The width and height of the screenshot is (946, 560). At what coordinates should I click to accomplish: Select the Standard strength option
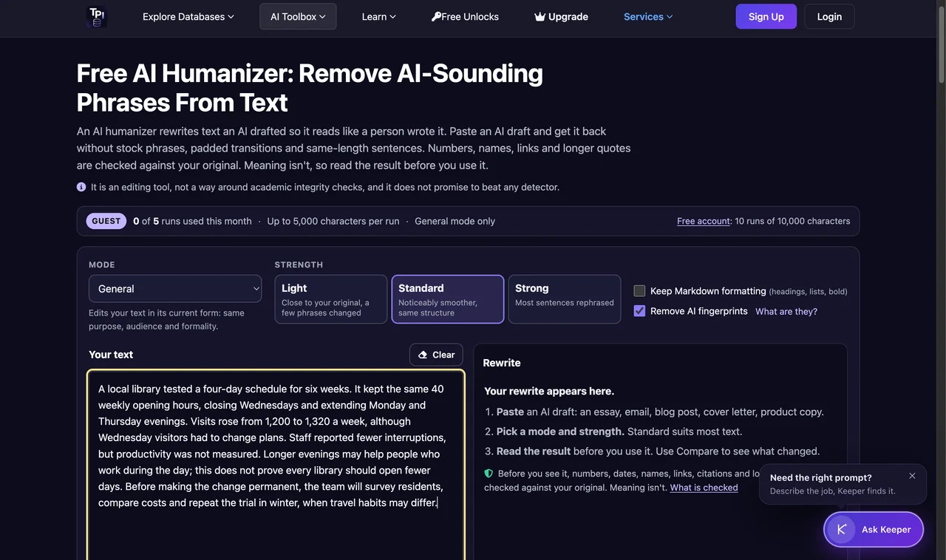448,299
